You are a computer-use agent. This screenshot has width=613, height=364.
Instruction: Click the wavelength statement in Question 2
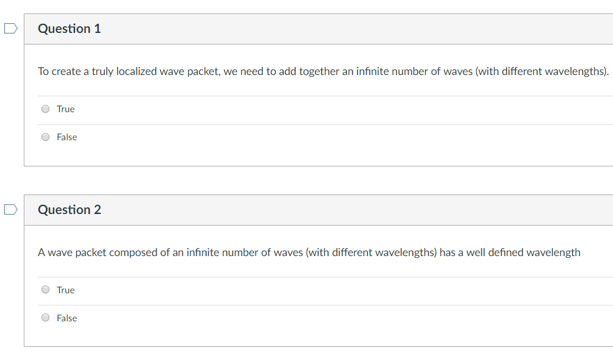(309, 252)
